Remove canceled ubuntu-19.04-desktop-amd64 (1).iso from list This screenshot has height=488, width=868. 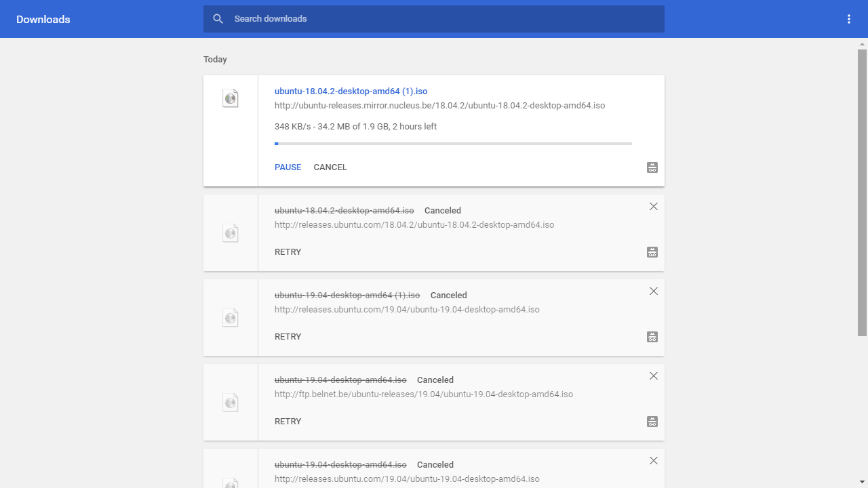654,291
